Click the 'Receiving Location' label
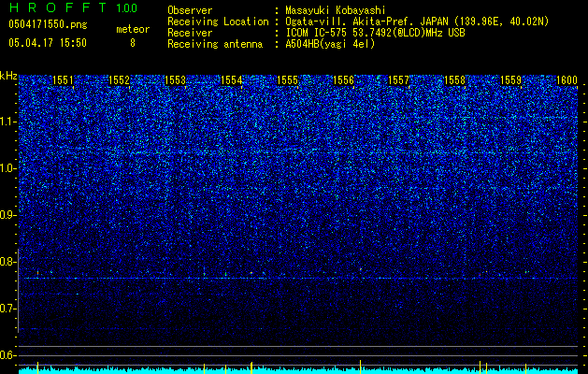This screenshot has height=374, width=588. coord(218,22)
